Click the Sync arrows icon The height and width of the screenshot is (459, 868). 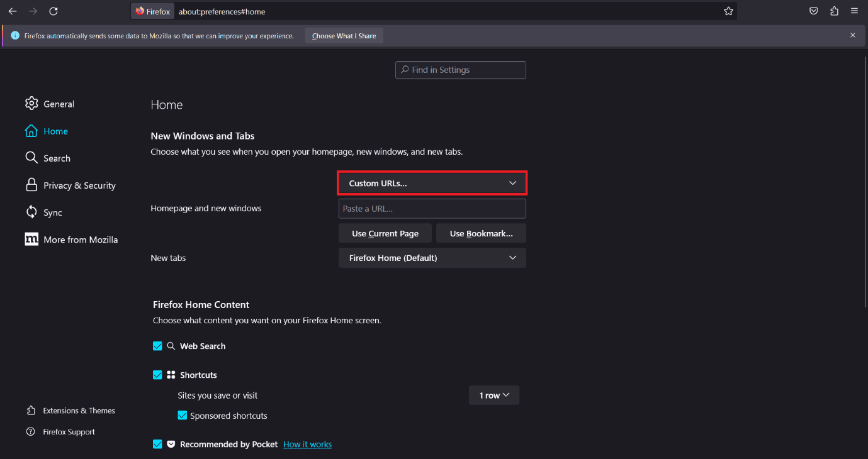31,212
